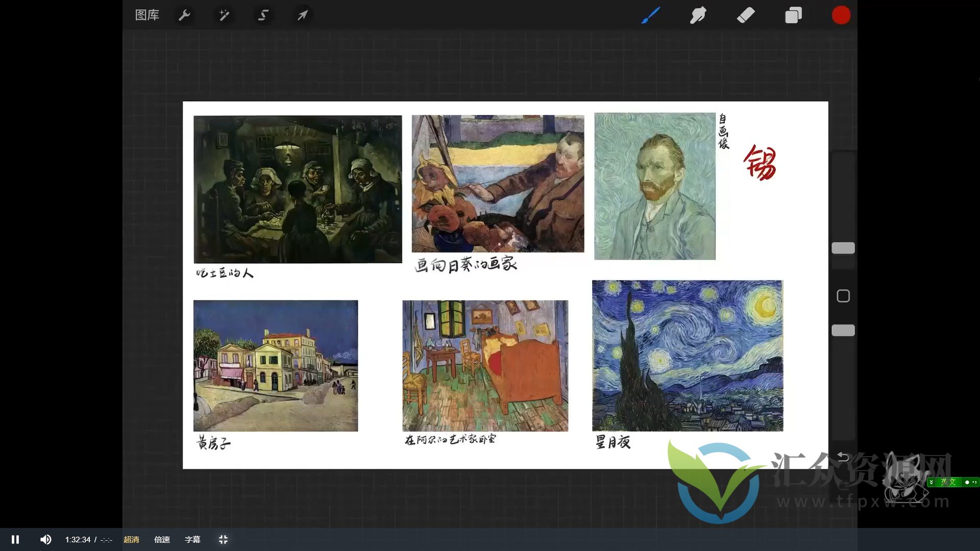This screenshot has height=551, width=980.
Task: Select the Eraser tool
Action: coord(746,15)
